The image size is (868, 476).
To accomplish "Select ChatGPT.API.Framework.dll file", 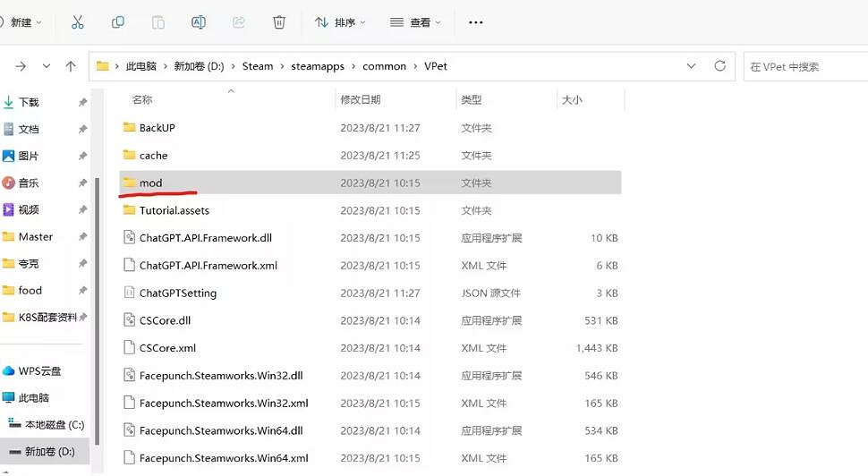I will coord(370,238).
